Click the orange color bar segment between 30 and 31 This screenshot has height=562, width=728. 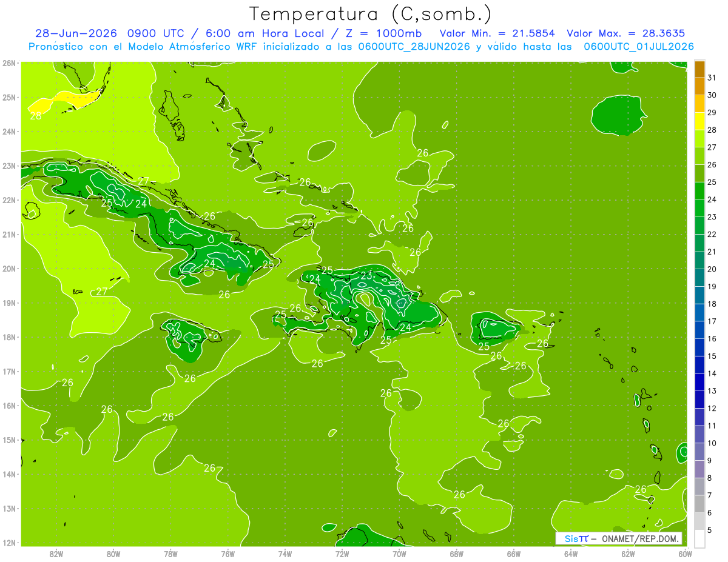[x=699, y=86]
